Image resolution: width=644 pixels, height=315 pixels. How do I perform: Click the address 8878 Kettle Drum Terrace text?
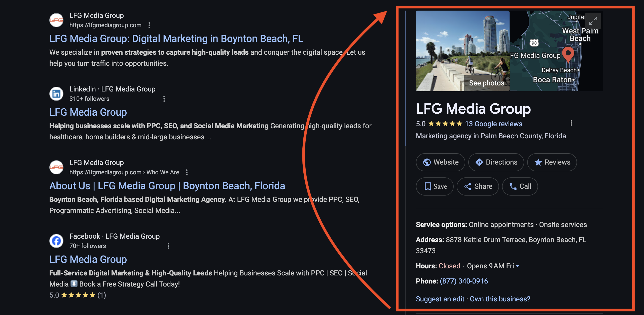click(501, 245)
